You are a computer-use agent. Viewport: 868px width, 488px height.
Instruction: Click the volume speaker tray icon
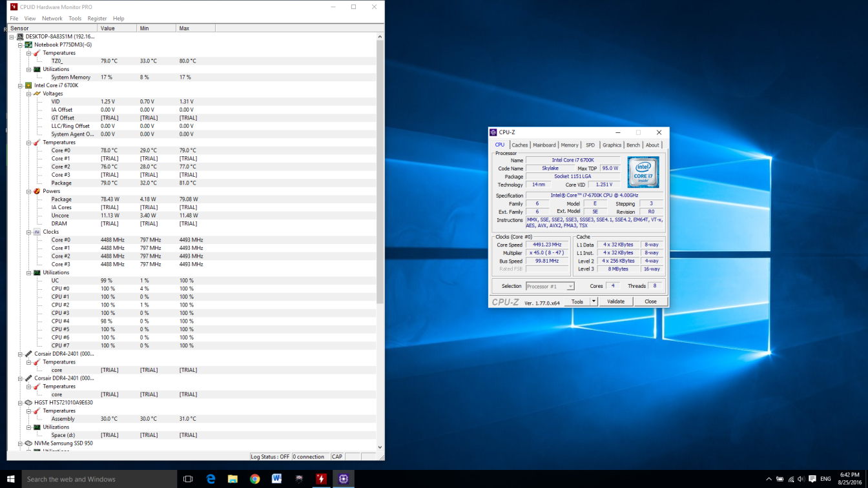(801, 479)
